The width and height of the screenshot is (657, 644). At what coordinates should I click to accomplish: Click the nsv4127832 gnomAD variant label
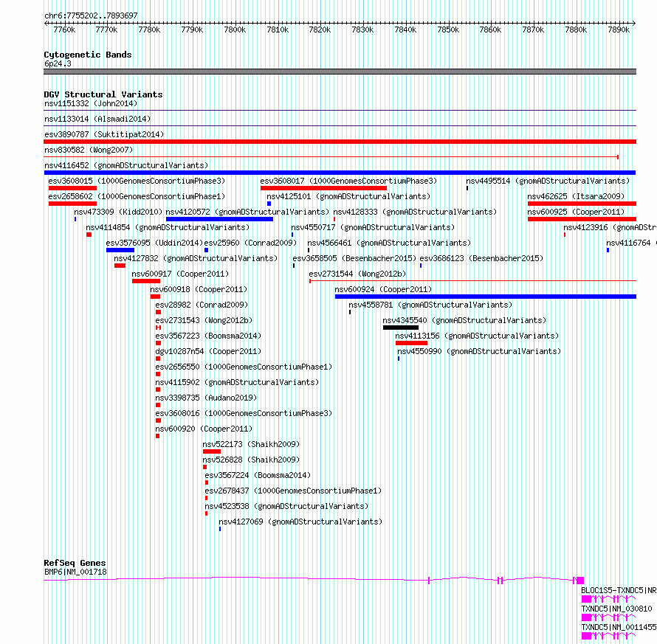pyautogui.click(x=196, y=258)
